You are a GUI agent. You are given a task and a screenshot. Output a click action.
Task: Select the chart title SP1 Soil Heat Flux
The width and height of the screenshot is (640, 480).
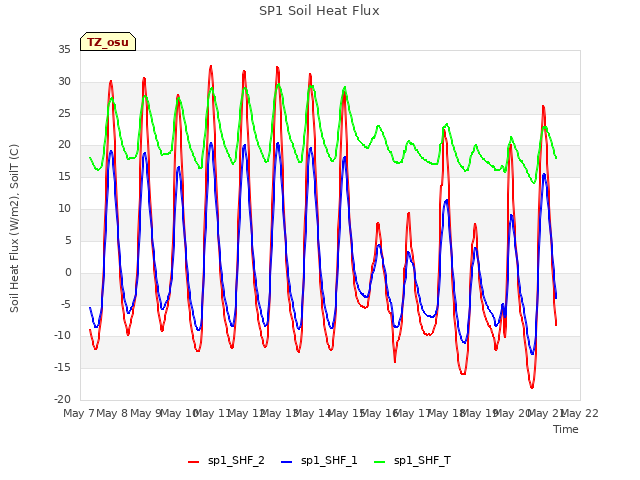tap(319, 11)
